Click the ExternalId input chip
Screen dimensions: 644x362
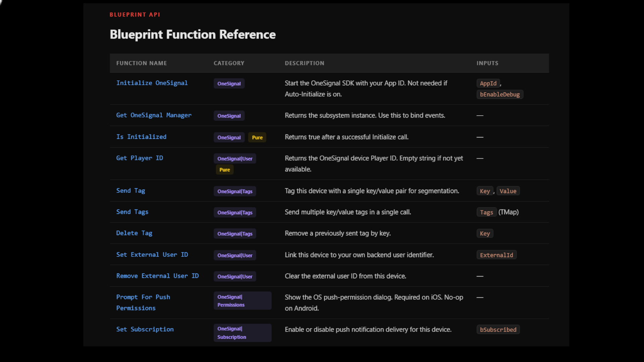click(496, 255)
